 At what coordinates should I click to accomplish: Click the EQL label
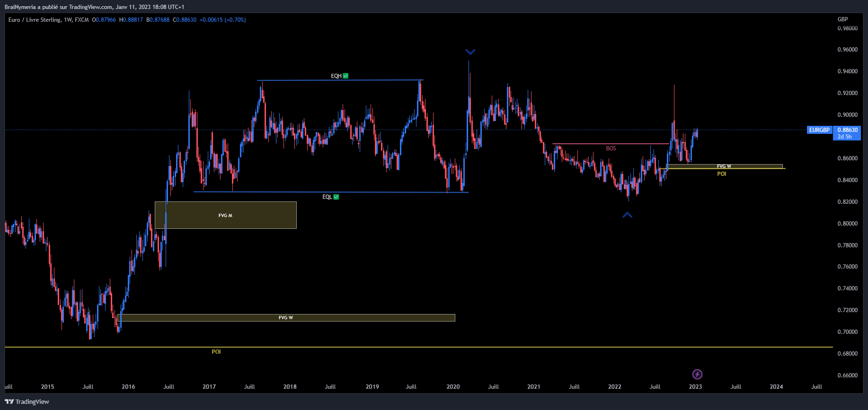tap(330, 197)
